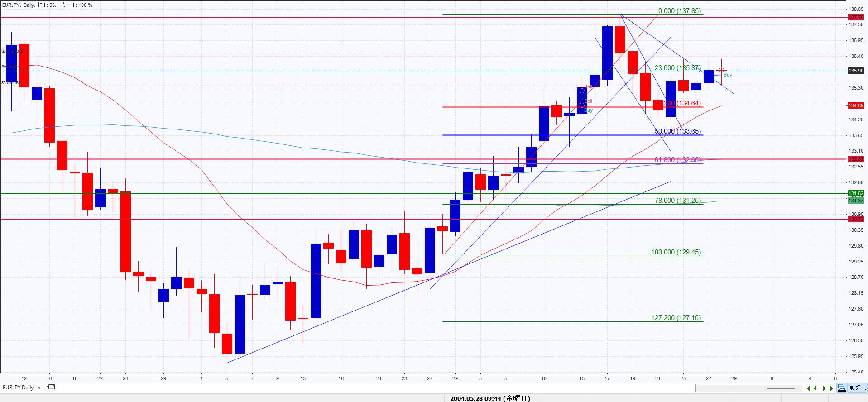Select the 50.000 (133.65) Fibonacci level
868x402 pixels.
[678, 131]
